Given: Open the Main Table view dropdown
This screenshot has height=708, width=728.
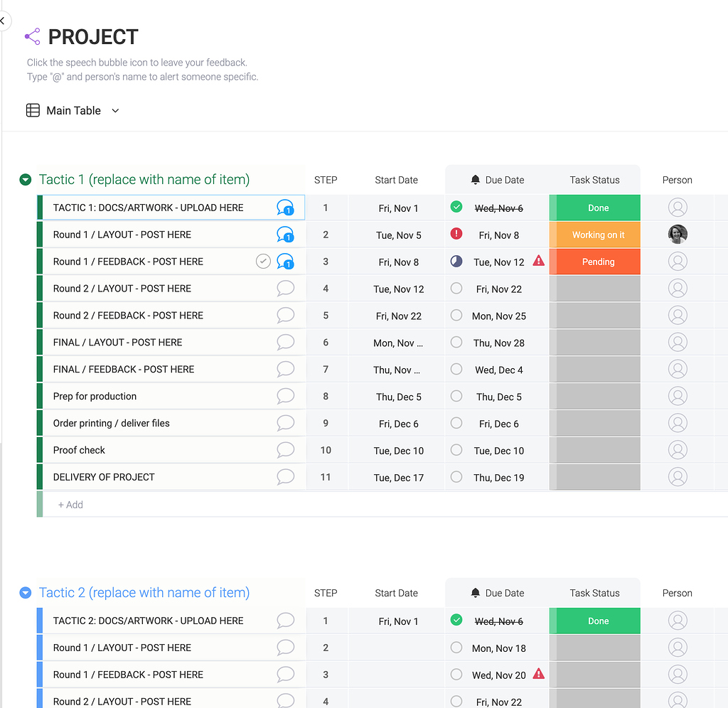Looking at the screenshot, I should pyautogui.click(x=115, y=110).
